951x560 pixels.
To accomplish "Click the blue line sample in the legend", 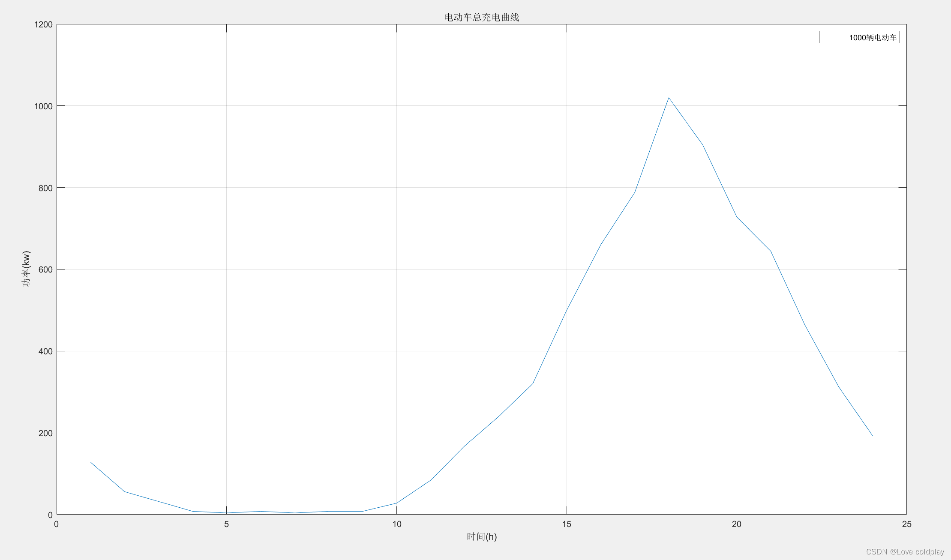I will click(834, 38).
